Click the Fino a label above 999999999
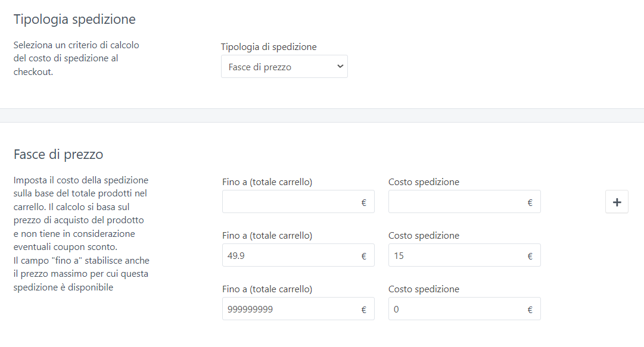 pos(267,289)
